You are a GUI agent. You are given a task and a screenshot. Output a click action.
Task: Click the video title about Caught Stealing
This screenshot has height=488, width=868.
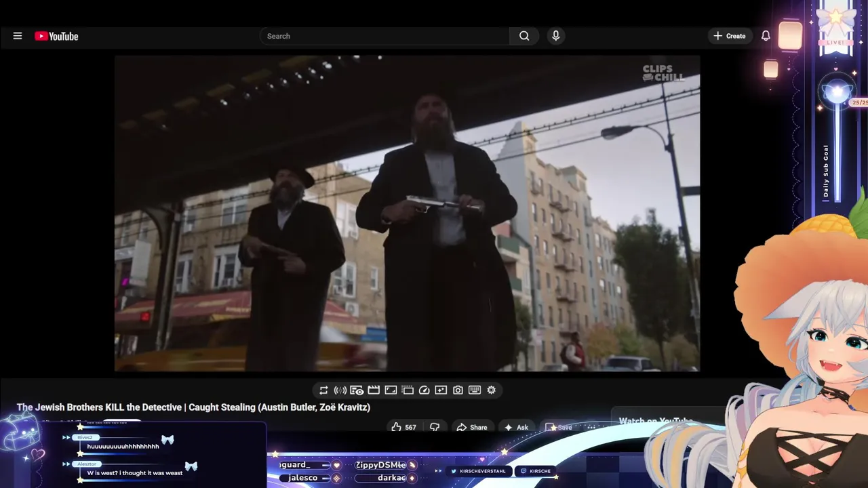click(193, 407)
